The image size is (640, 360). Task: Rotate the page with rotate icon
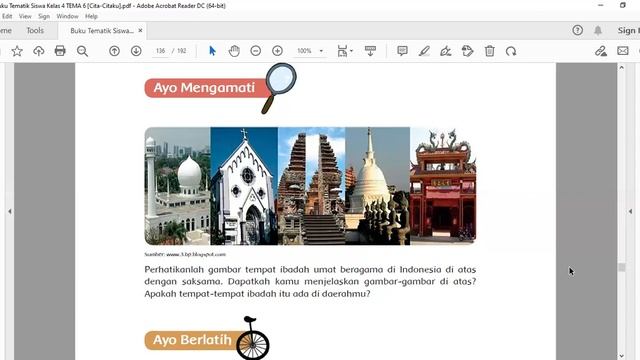[511, 51]
